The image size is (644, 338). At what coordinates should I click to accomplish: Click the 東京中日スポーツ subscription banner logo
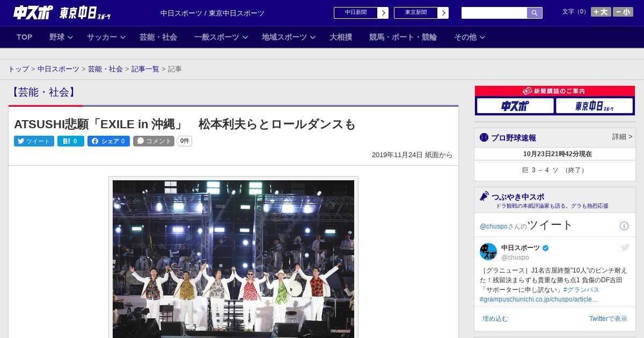(595, 106)
